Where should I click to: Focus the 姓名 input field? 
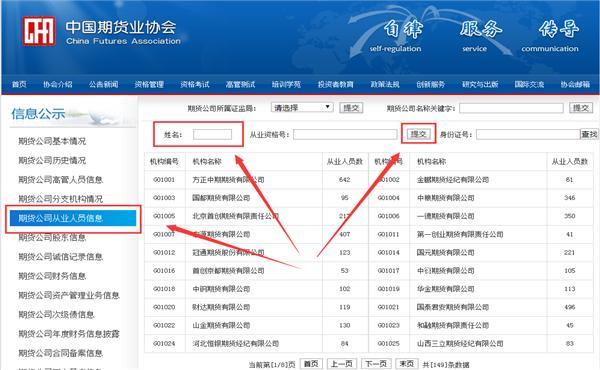[212, 134]
